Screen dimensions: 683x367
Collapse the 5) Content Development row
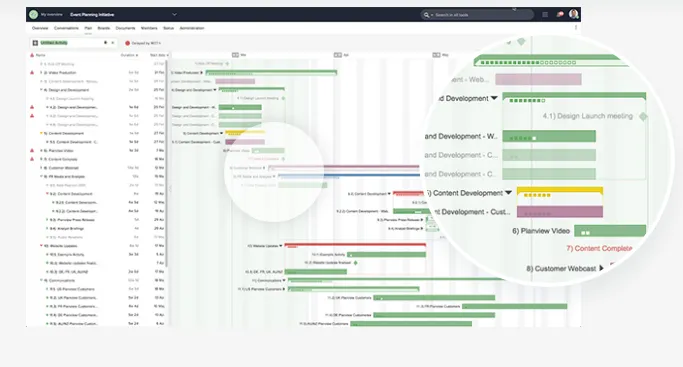click(x=41, y=133)
